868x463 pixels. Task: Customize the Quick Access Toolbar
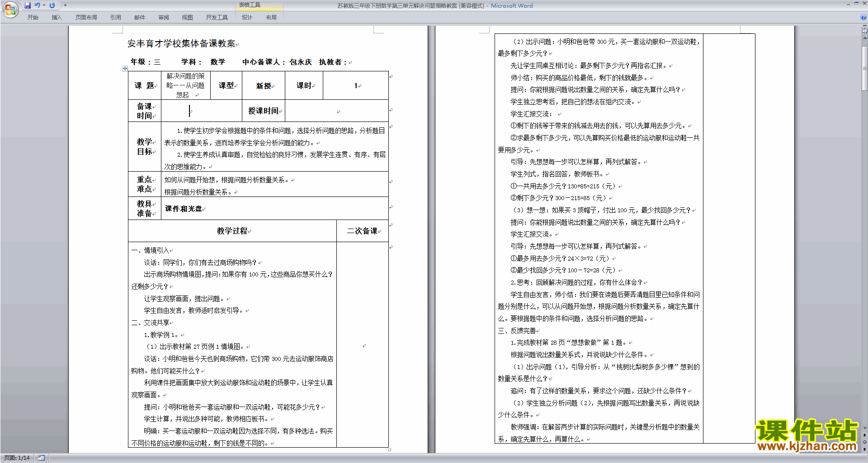coord(65,5)
